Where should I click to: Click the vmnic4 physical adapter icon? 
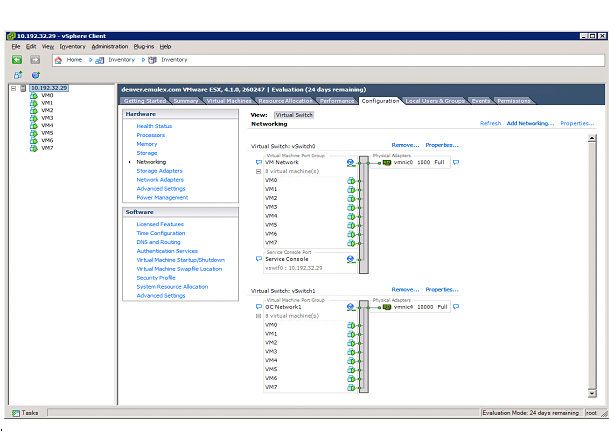pos(387,307)
